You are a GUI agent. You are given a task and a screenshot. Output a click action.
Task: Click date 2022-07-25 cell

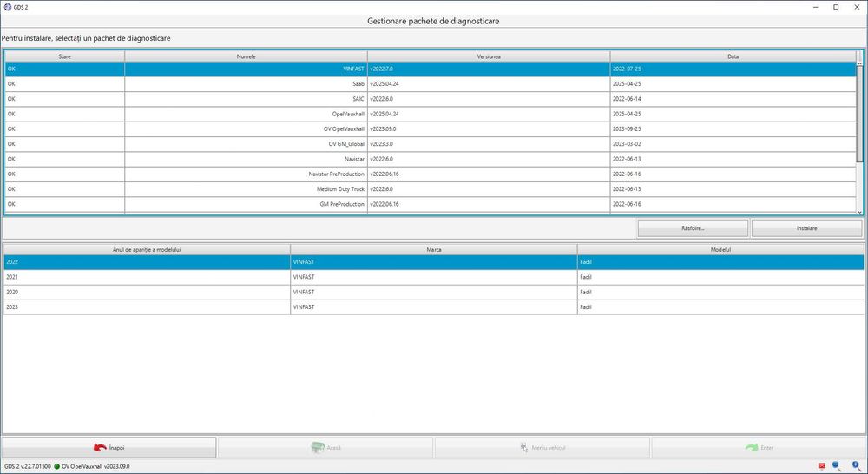pyautogui.click(x=733, y=69)
